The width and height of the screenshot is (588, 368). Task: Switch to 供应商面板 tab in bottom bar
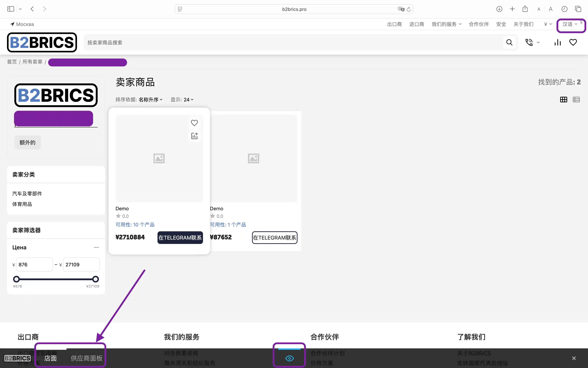tap(86, 358)
